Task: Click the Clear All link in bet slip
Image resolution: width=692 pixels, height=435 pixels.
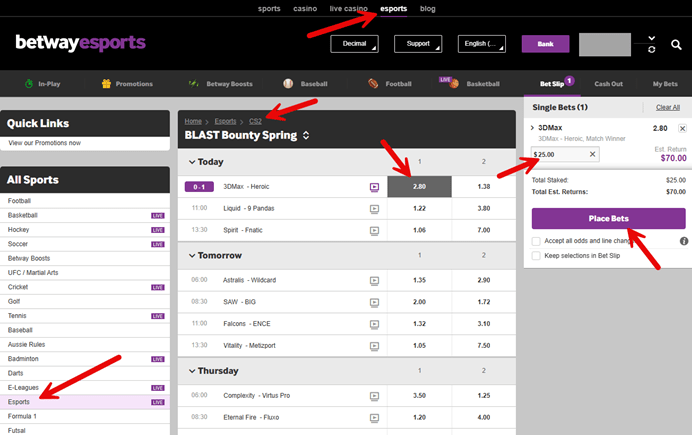Action: pos(667,107)
